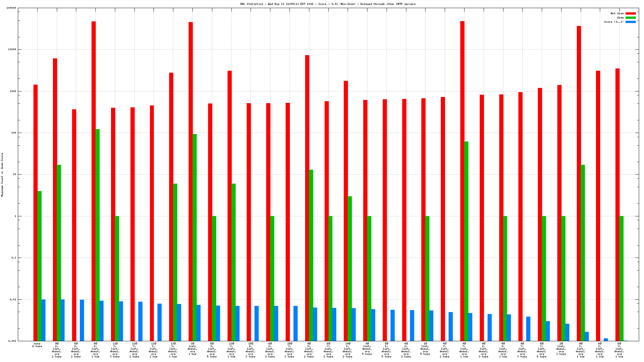This screenshot has height=362, width=644.
Task: Click the green Spam legend swatch
Action: [x=630, y=18]
